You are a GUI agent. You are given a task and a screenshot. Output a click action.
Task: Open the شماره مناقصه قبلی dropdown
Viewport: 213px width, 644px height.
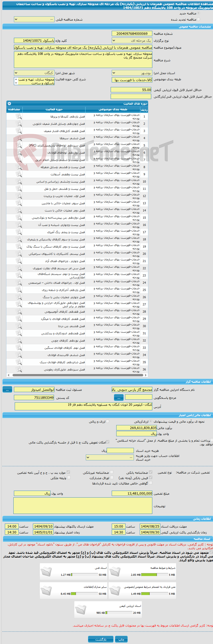click(x=34, y=19)
